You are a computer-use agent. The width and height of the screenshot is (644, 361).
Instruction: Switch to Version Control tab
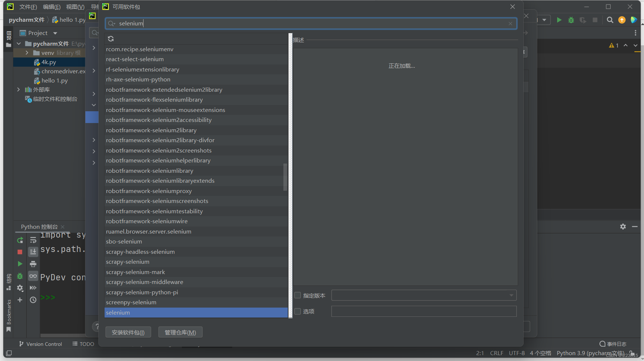40,344
